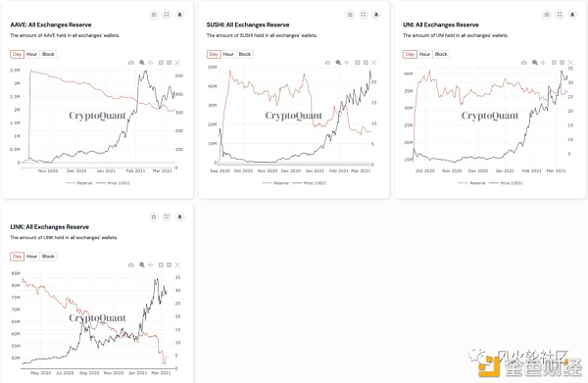Set alert bell on AAVE chart
This screenshot has height=383, width=588.
tap(179, 15)
